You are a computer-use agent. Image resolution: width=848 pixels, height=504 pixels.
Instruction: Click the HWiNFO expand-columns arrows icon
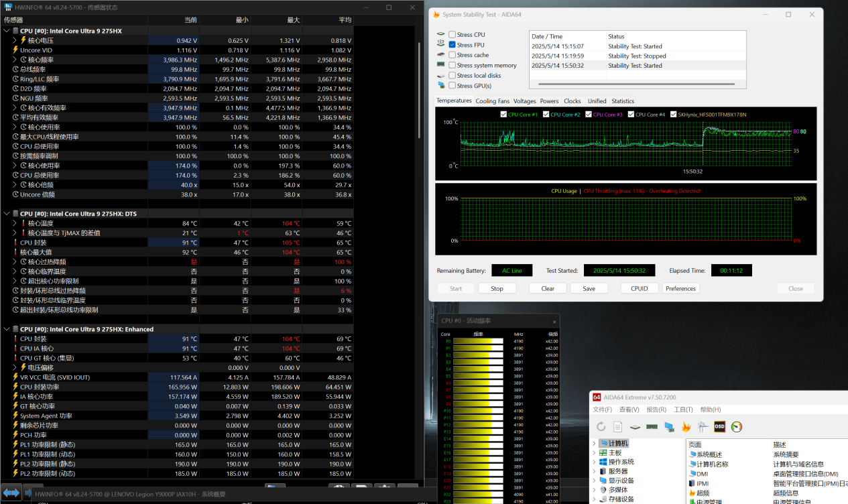[11, 493]
